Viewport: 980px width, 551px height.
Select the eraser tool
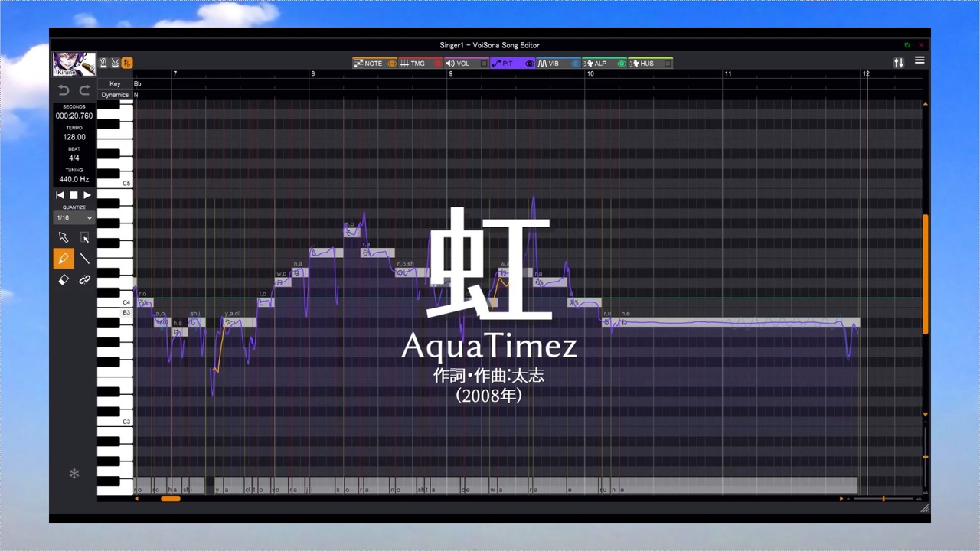click(64, 280)
